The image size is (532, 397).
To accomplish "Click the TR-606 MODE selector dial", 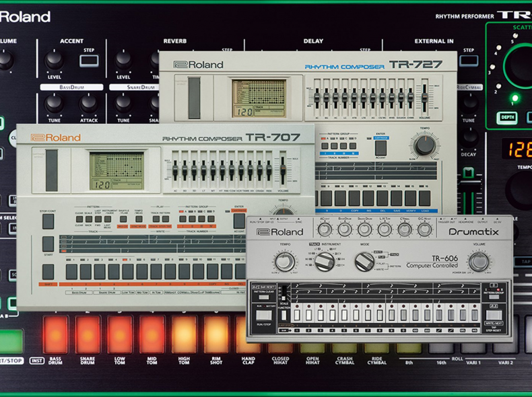I will click(x=364, y=262).
